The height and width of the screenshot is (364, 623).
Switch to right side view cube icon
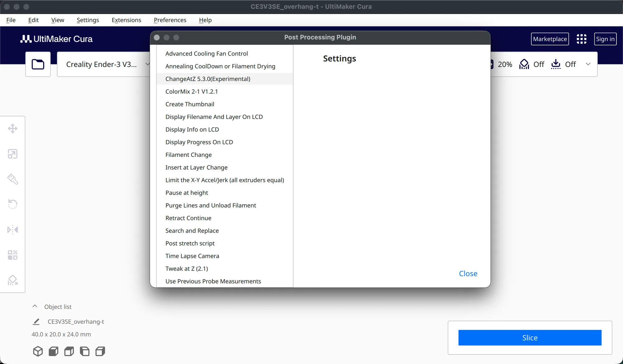click(100, 351)
